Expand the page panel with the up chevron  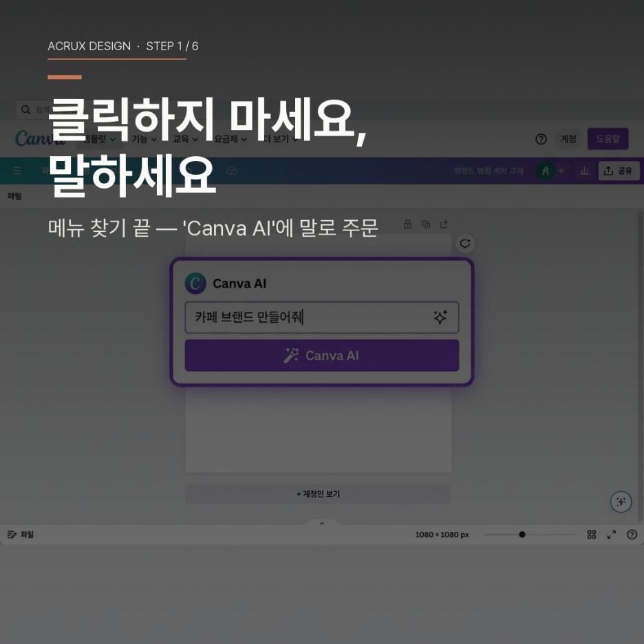click(322, 523)
